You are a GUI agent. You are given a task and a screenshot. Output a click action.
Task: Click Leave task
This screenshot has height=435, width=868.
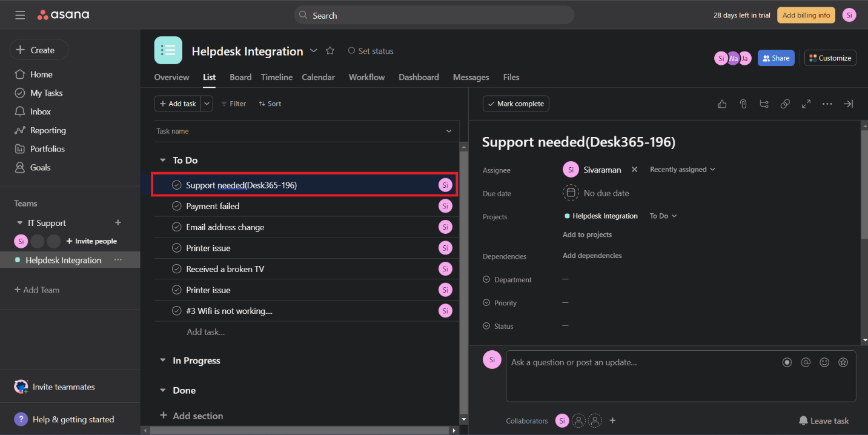tap(823, 420)
